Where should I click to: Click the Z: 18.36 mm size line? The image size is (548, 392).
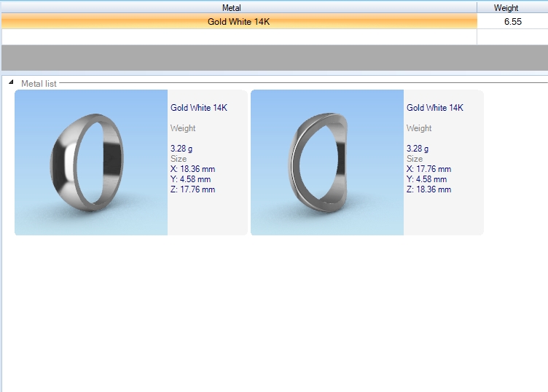point(428,189)
